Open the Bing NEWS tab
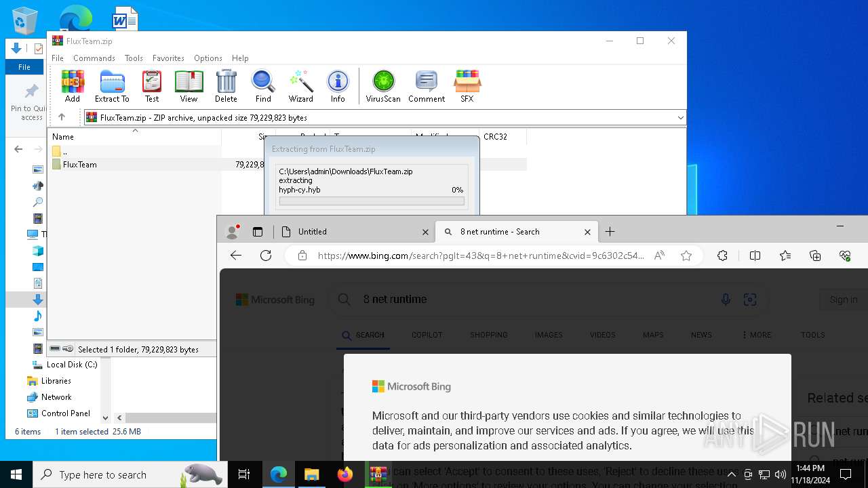The image size is (868, 488). [x=701, y=335]
